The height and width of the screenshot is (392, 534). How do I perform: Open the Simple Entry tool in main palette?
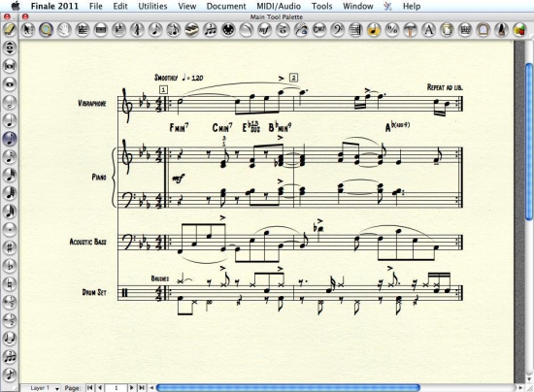155,30
